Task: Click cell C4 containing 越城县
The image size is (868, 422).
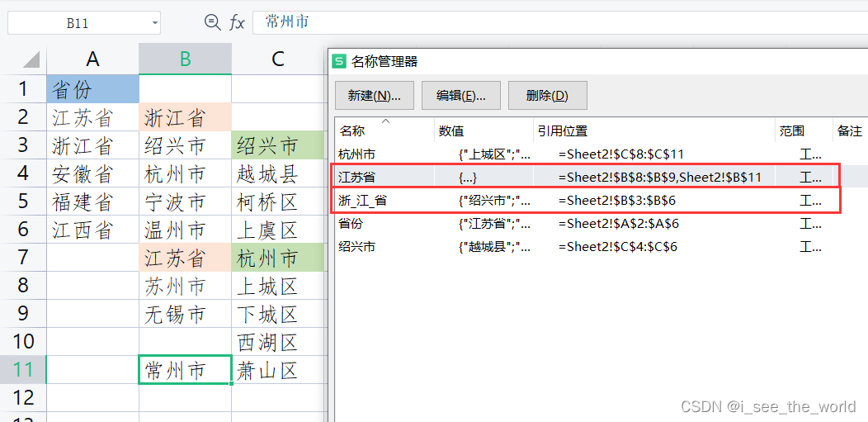Action: tap(278, 173)
